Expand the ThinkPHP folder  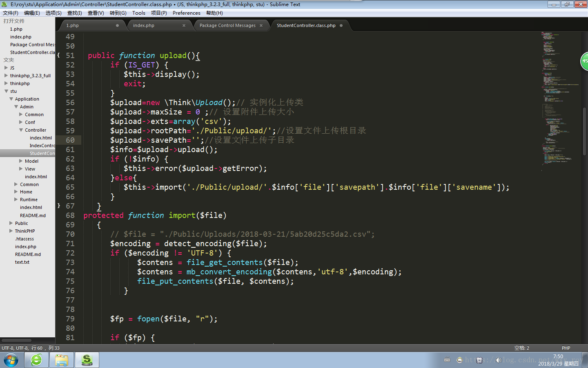(x=11, y=231)
